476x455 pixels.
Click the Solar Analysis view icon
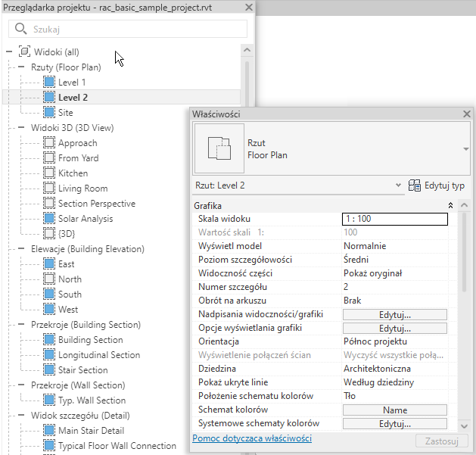tap(49, 218)
